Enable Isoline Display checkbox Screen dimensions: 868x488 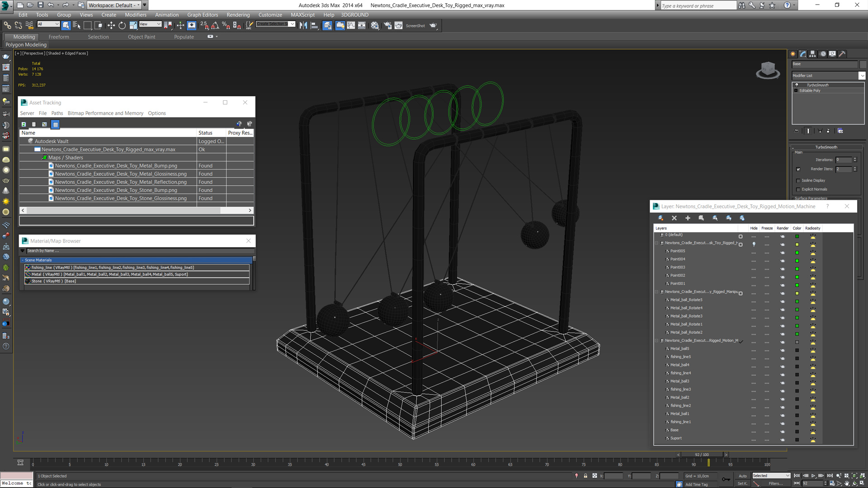tap(798, 181)
